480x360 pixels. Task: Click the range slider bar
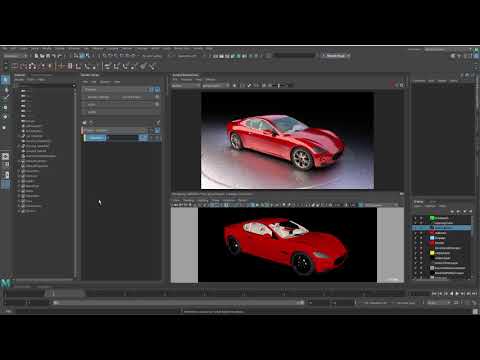tap(178, 303)
